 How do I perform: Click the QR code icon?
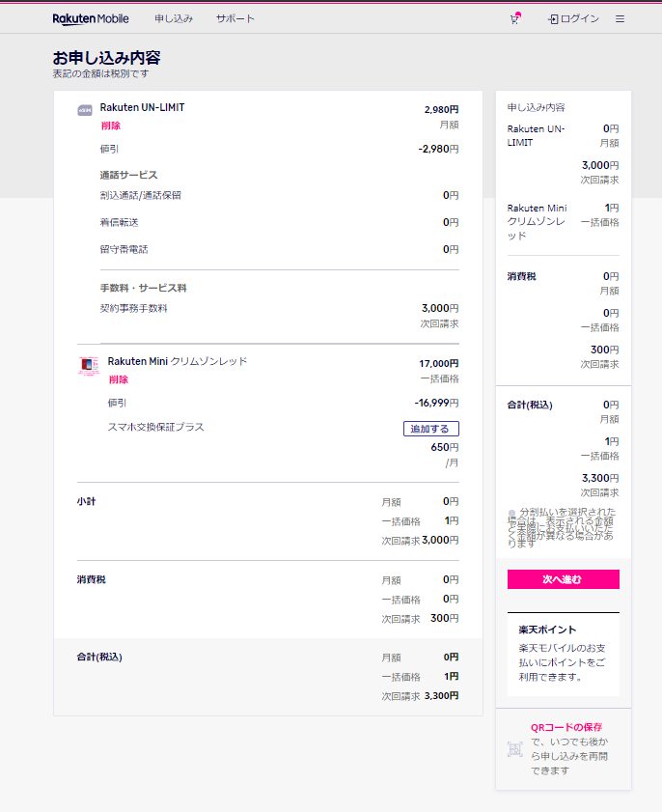pyautogui.click(x=515, y=749)
